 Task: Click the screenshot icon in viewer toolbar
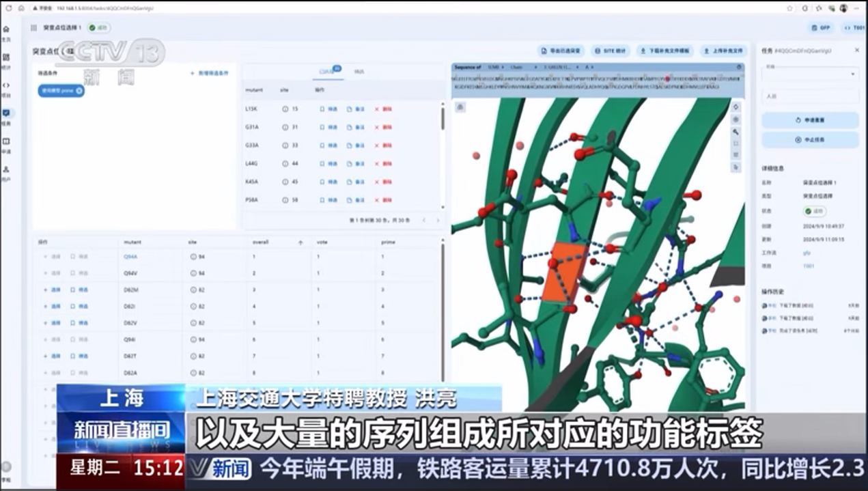(736, 120)
